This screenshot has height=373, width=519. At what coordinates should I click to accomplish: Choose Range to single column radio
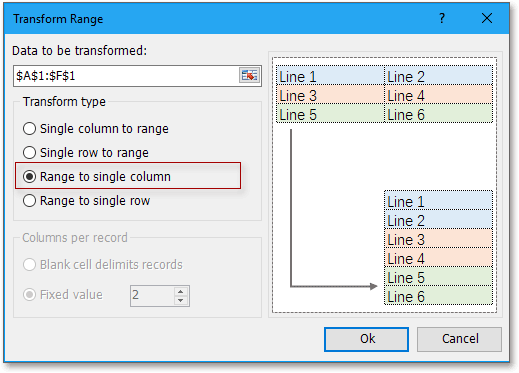97,177
